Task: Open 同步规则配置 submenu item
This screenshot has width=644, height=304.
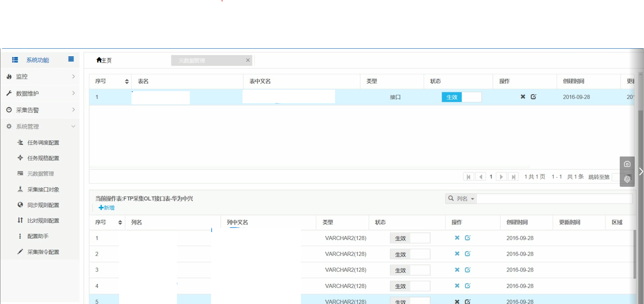Action: point(43,205)
